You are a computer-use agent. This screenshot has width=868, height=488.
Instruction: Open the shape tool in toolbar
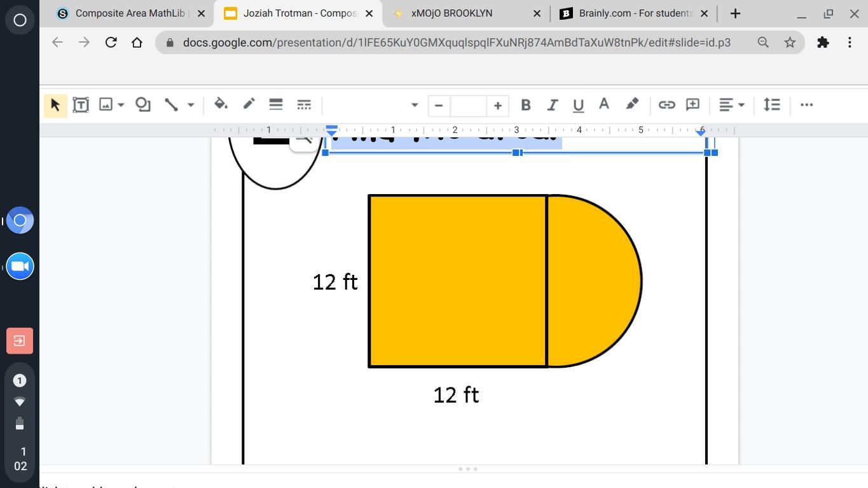(143, 105)
